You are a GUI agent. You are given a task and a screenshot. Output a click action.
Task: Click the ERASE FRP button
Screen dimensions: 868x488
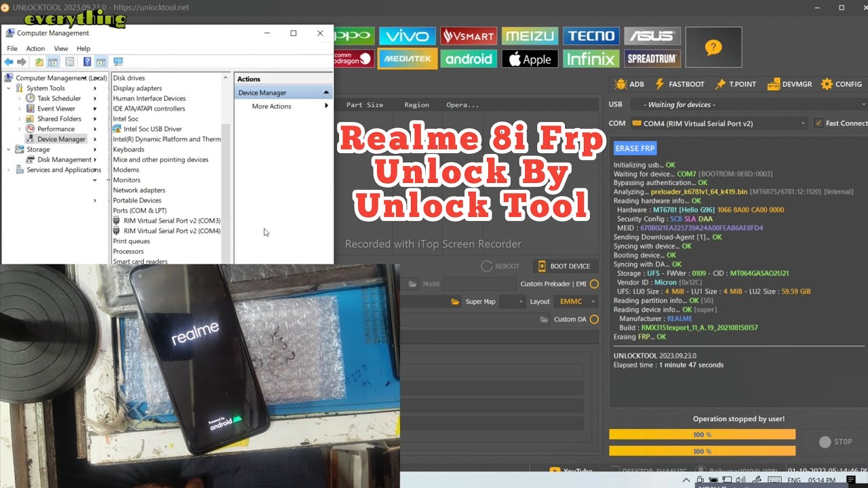(x=635, y=148)
